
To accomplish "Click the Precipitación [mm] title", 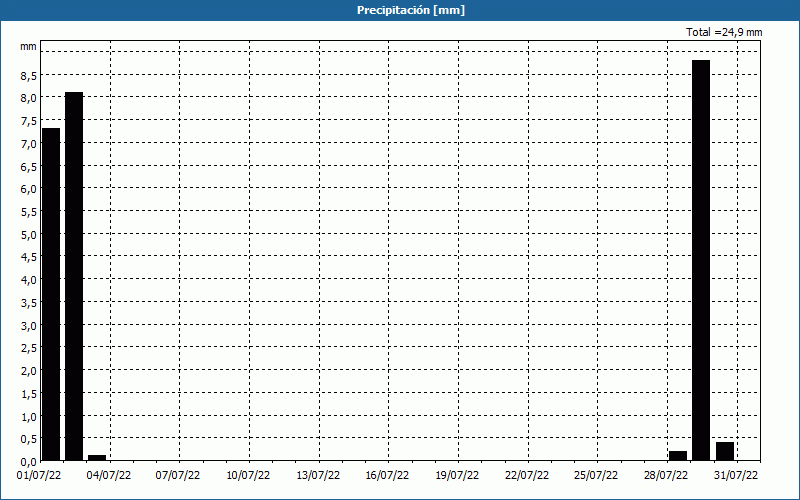I will click(411, 10).
